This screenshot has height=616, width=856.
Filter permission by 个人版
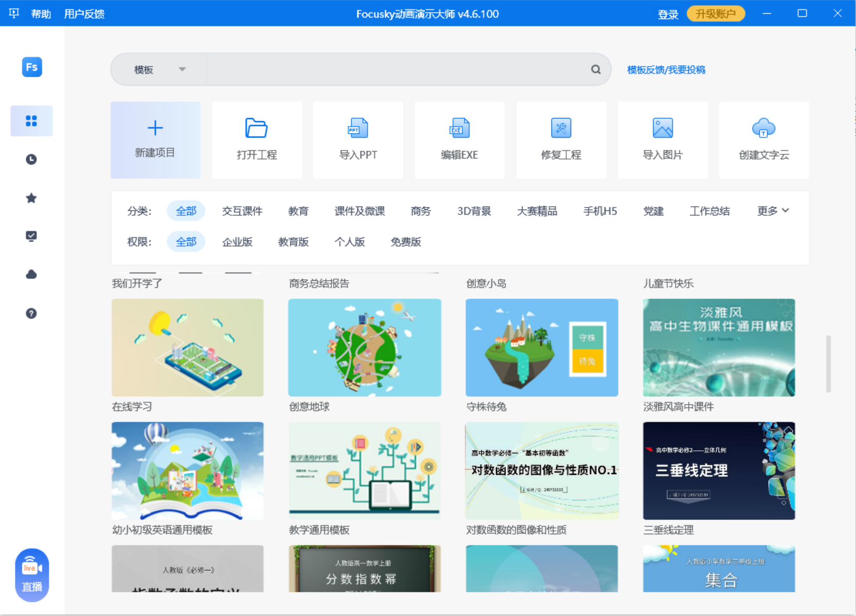(350, 242)
